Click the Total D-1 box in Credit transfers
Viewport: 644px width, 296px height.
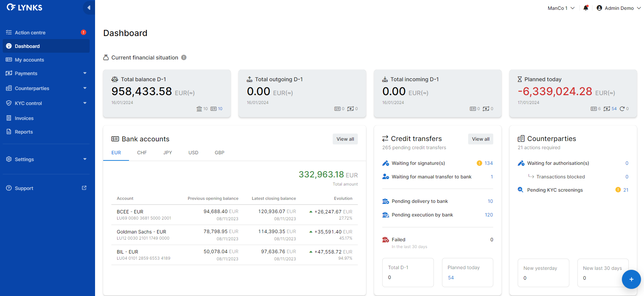pyautogui.click(x=408, y=273)
